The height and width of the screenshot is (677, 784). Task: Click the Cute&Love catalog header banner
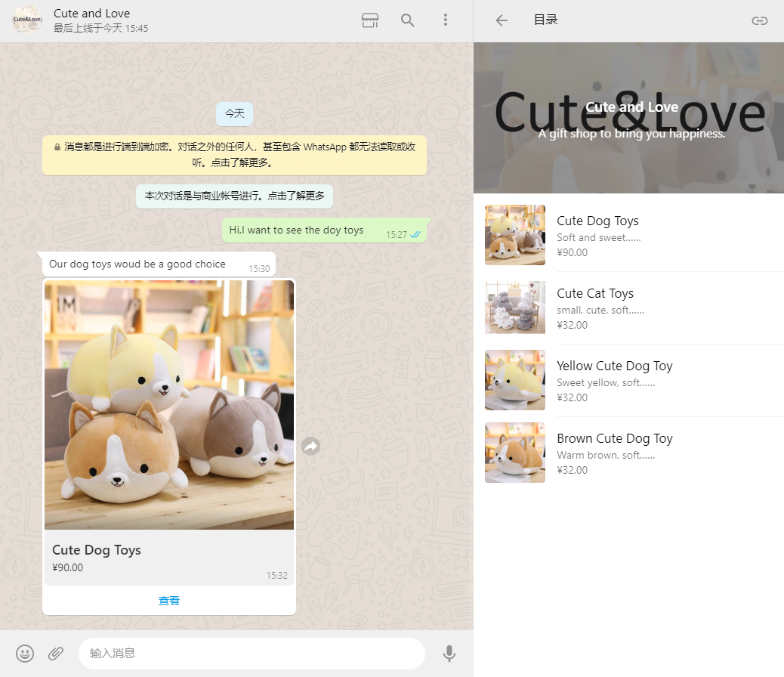point(628,117)
